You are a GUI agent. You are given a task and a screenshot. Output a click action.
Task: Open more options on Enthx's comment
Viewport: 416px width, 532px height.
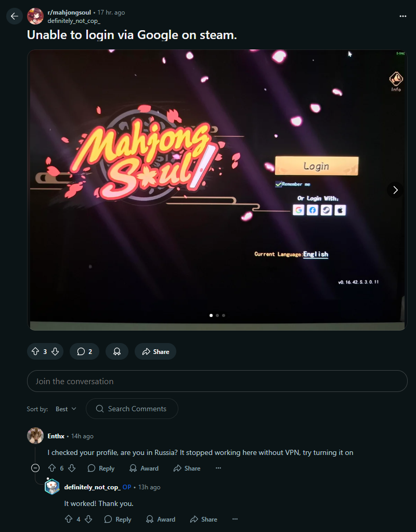pyautogui.click(x=218, y=468)
